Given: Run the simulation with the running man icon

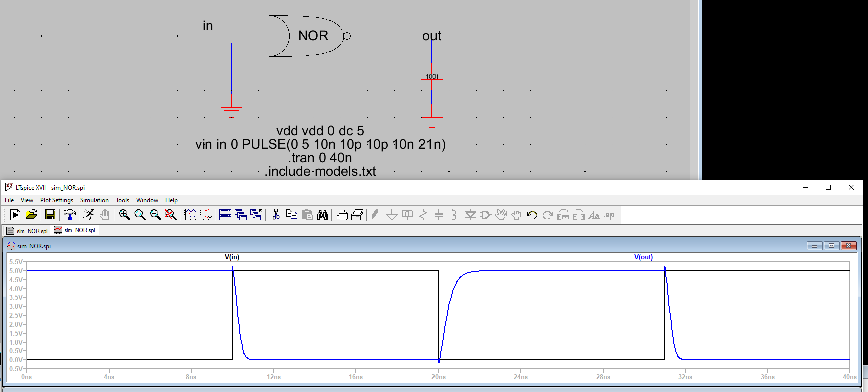Looking at the screenshot, I should point(89,215).
